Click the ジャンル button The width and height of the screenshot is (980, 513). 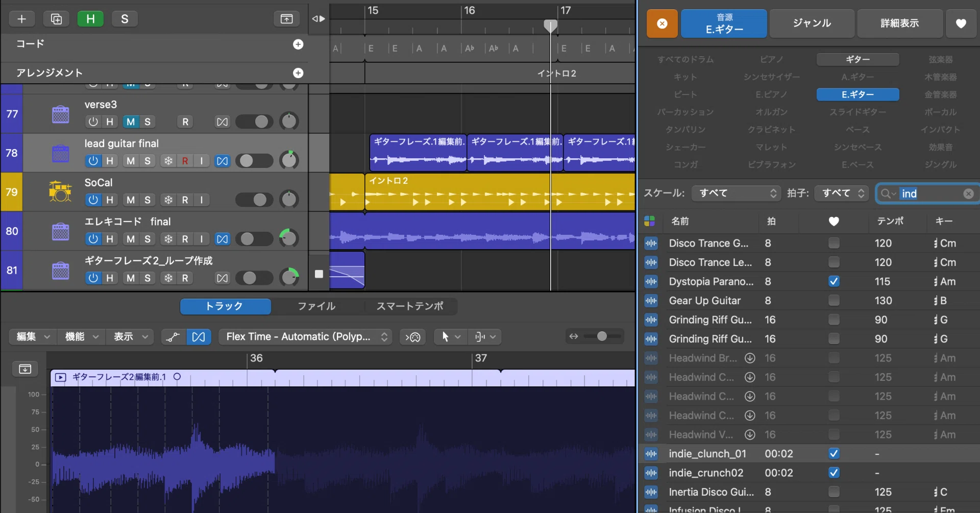point(812,23)
